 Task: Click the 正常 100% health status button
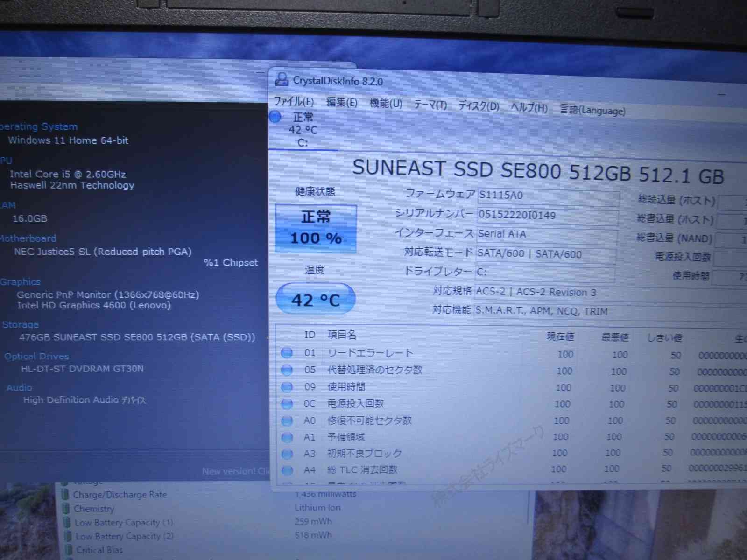(316, 228)
